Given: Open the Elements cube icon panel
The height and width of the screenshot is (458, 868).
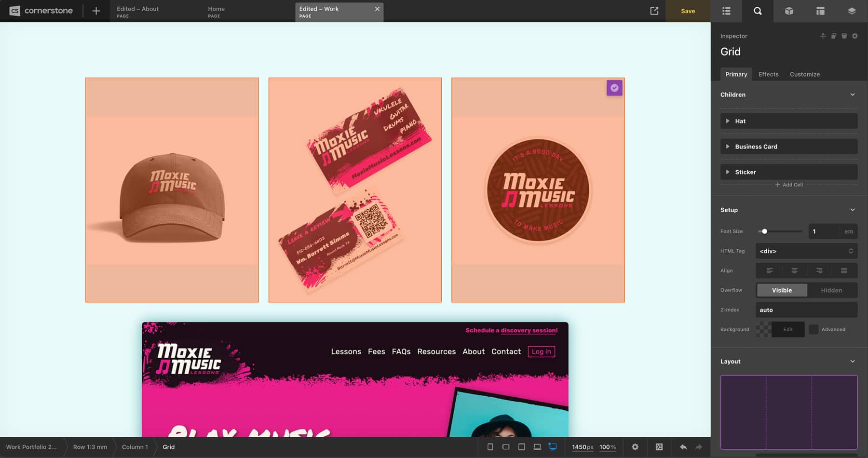Looking at the screenshot, I should (x=789, y=11).
